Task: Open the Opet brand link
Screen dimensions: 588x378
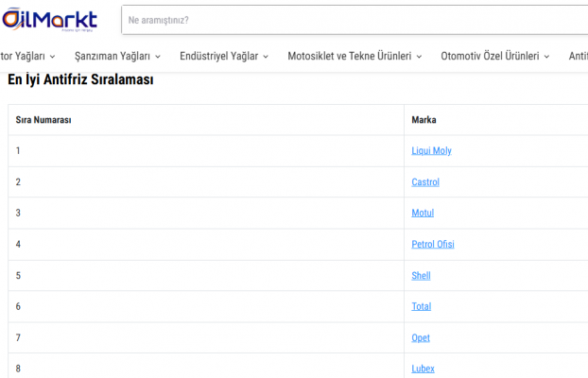Action: (x=421, y=338)
